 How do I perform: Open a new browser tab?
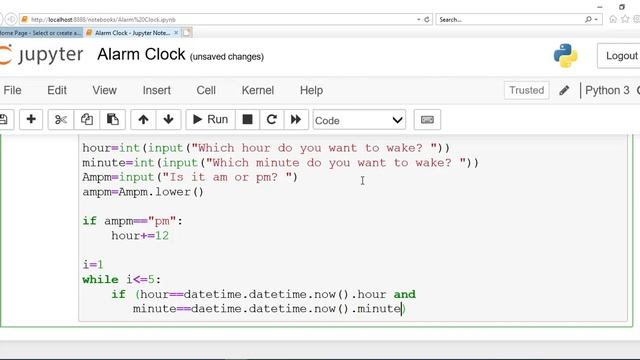tap(187, 33)
